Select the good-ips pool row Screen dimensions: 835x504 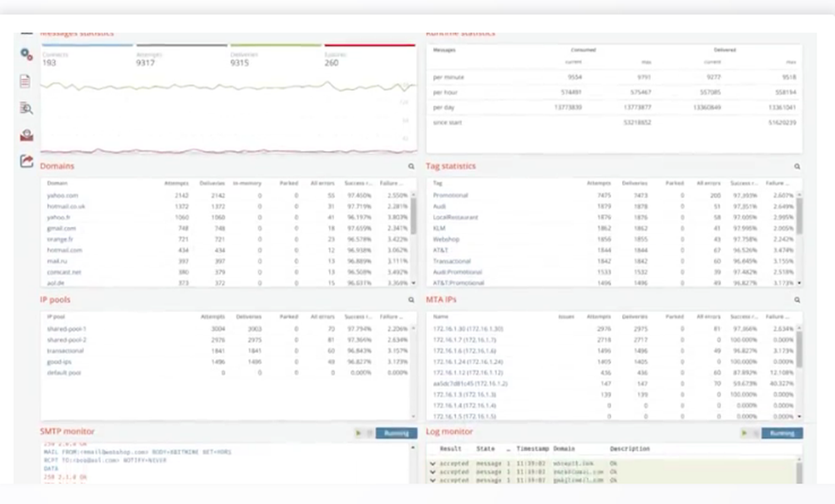[x=227, y=362]
